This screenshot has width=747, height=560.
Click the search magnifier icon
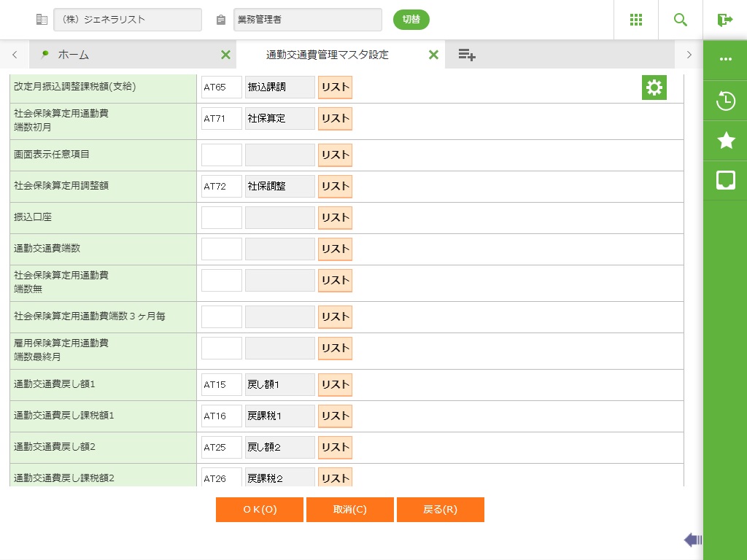[x=680, y=20]
